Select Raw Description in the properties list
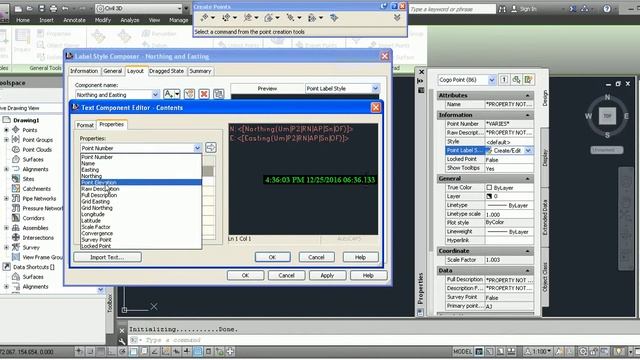This screenshot has height=360, width=640. (141, 189)
